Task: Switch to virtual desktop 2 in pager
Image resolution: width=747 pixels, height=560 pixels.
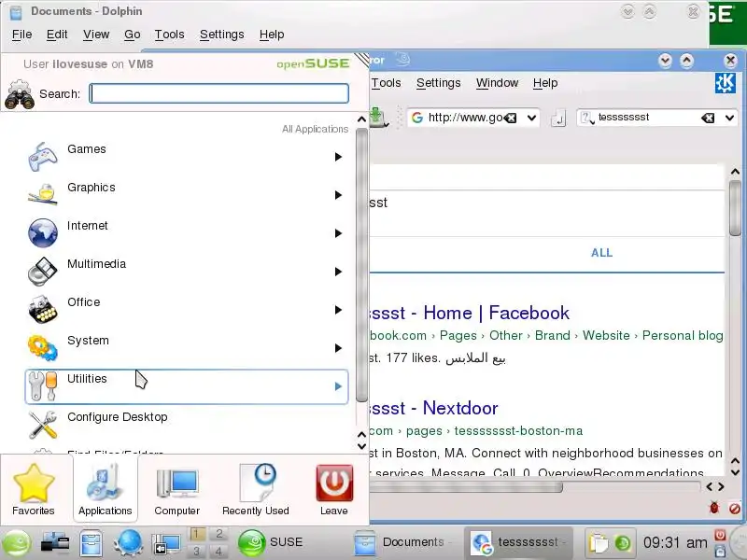Action: point(218,534)
